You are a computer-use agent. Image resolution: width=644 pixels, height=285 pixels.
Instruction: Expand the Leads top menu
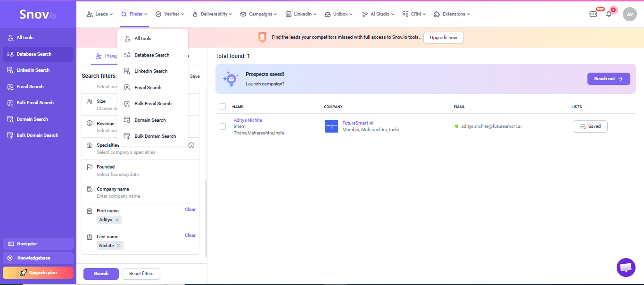(x=99, y=14)
